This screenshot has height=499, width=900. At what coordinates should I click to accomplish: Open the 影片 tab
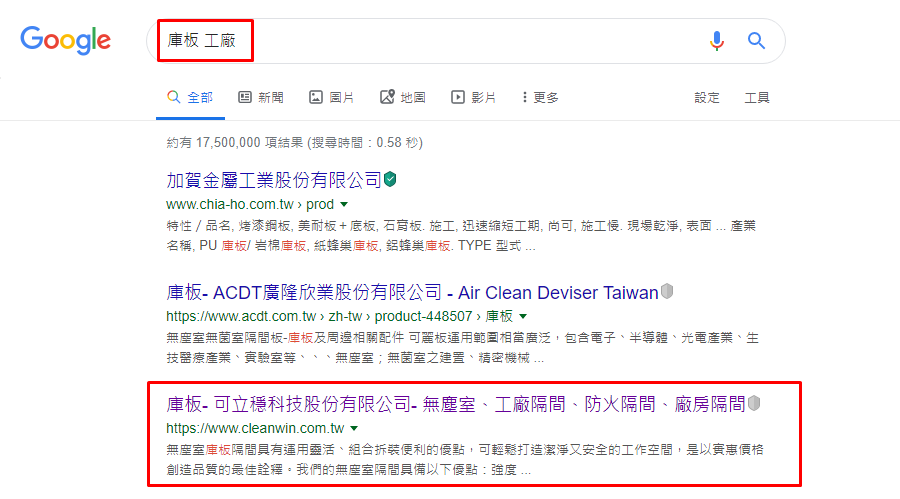[474, 98]
